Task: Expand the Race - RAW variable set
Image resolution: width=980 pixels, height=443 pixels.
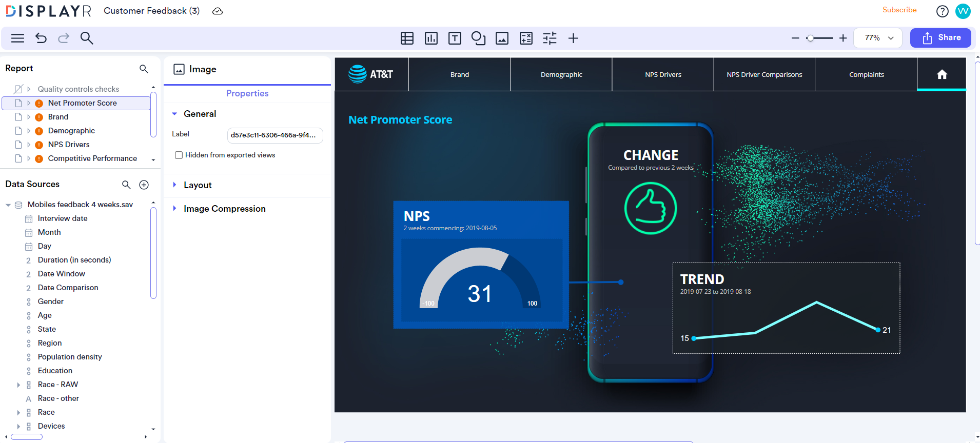Action: [18, 385]
